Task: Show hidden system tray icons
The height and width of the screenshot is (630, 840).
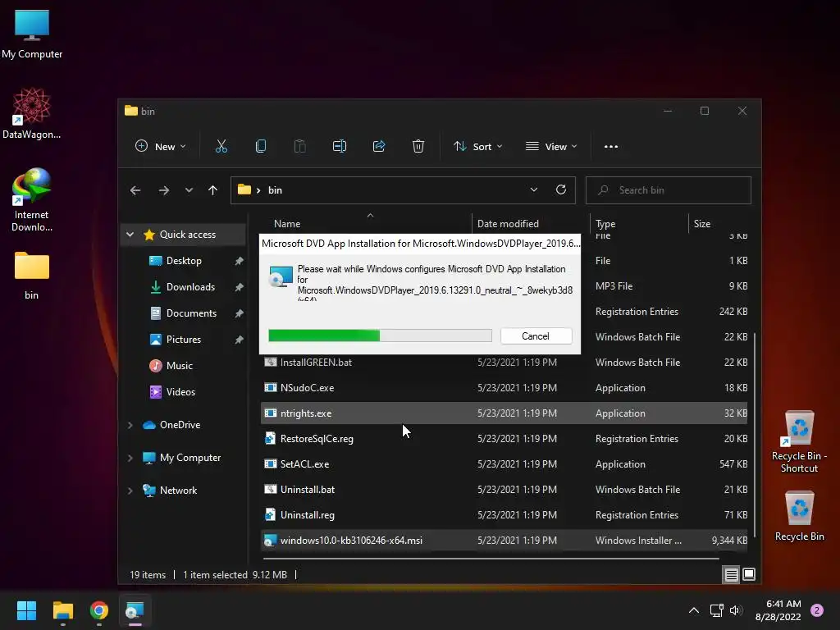Action: coord(694,610)
